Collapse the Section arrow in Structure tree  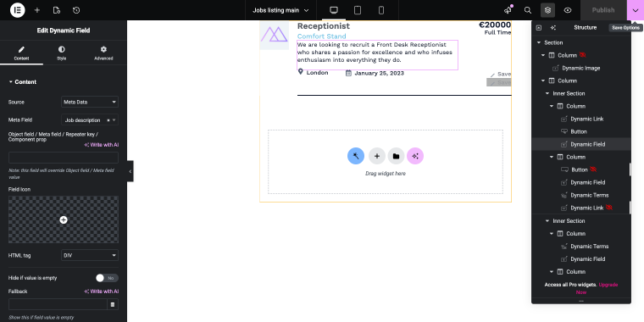[539, 42]
